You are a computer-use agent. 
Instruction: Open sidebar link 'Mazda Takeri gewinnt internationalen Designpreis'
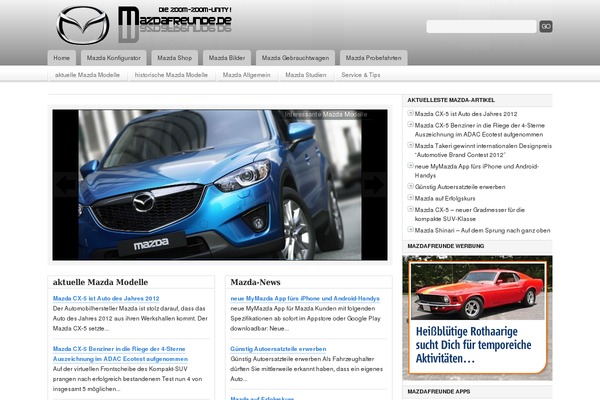point(483,150)
